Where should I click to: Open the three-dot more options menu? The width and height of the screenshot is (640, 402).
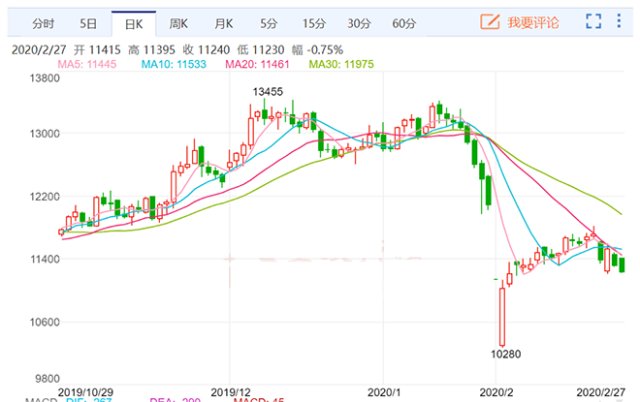619,21
